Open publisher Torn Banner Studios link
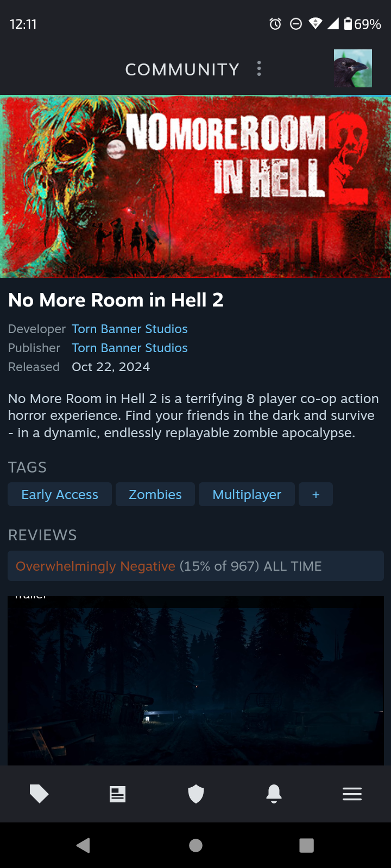 tap(130, 348)
